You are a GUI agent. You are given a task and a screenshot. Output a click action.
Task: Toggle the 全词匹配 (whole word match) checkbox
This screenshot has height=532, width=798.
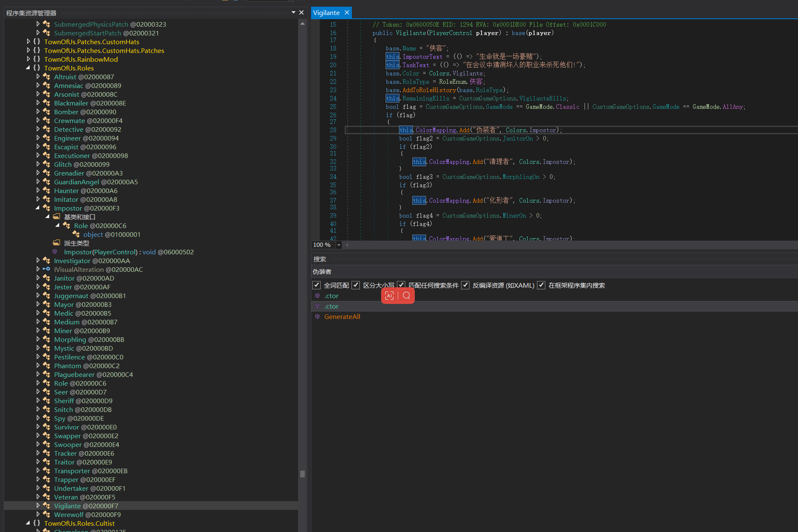click(316, 285)
